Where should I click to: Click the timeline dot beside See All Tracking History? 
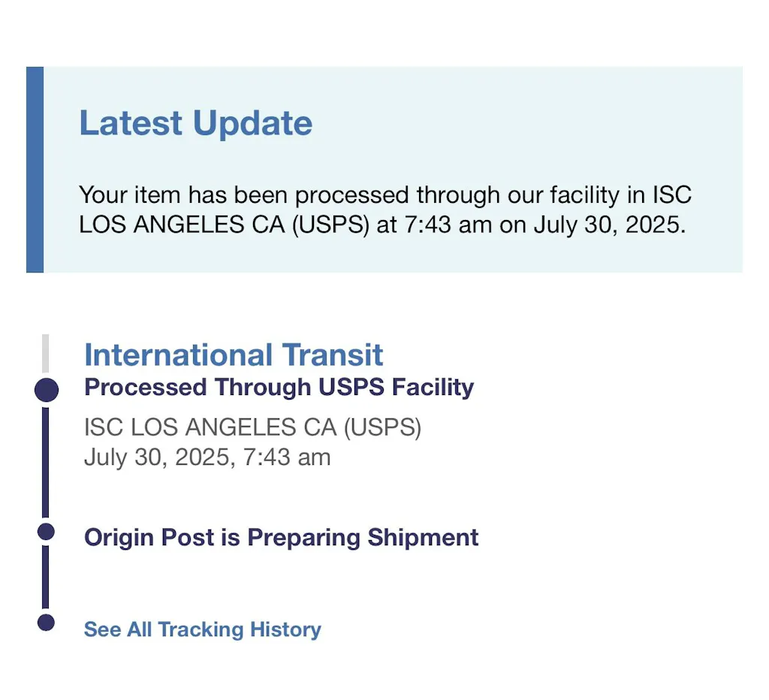point(46,623)
